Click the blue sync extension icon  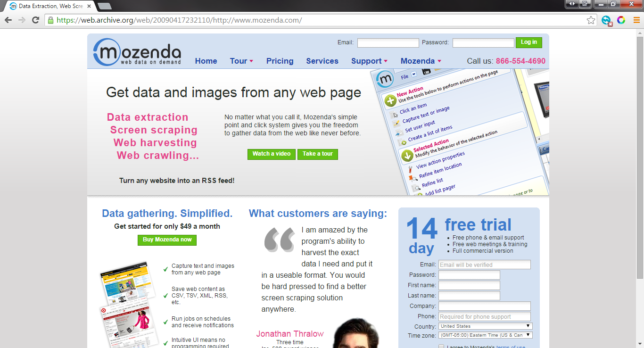tap(606, 20)
